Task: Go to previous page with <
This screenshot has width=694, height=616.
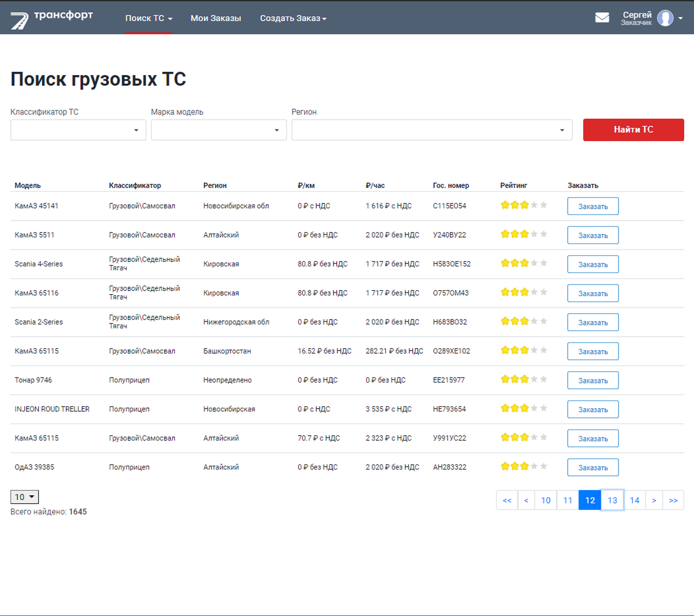Action: [526, 500]
